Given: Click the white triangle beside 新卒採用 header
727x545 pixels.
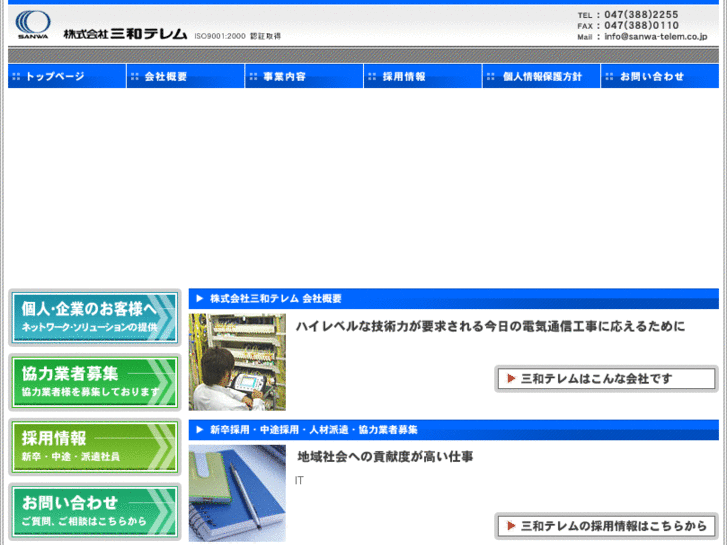Looking at the screenshot, I should (x=200, y=430).
